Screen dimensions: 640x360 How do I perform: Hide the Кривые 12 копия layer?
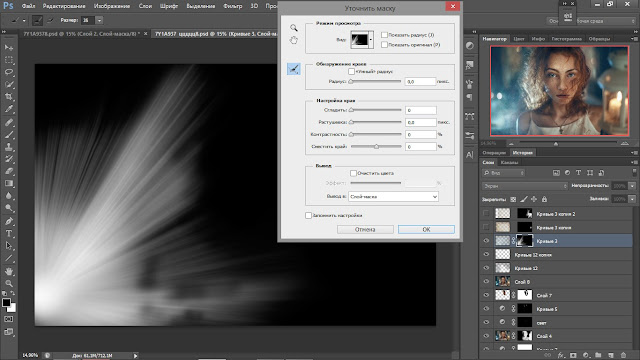(486, 254)
